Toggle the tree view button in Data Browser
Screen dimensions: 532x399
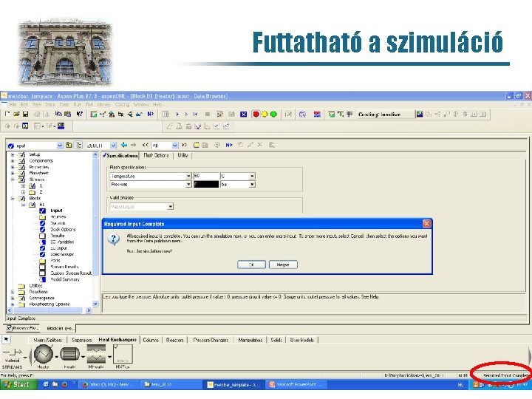79,146
